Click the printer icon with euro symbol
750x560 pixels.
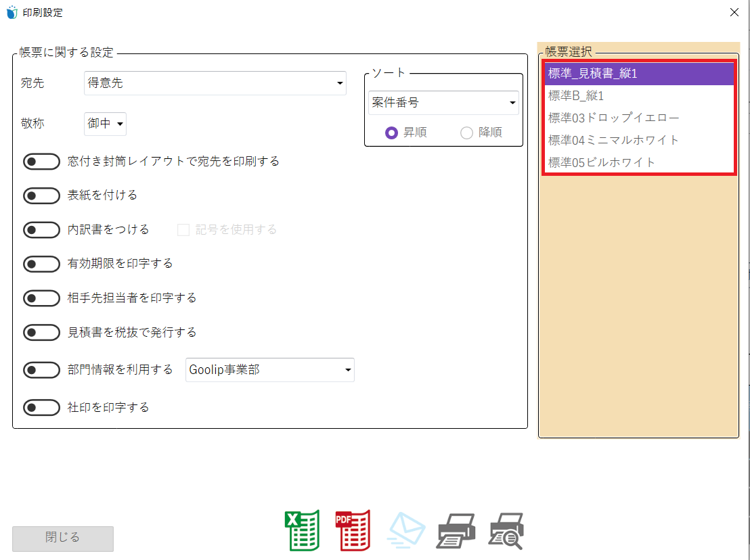[x=504, y=531]
